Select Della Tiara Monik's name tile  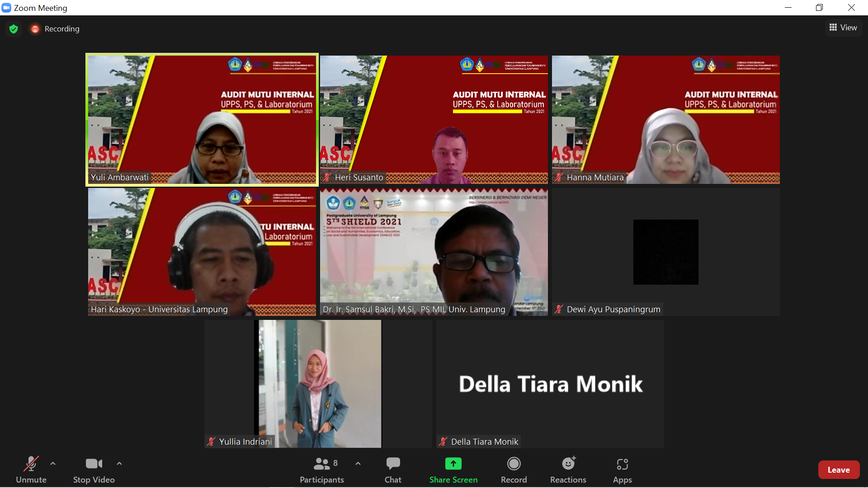tap(550, 384)
